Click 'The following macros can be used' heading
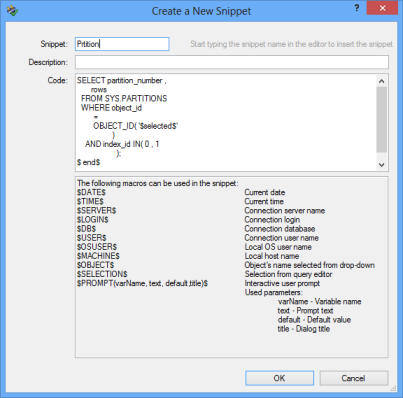403x398 pixels. coord(158,183)
